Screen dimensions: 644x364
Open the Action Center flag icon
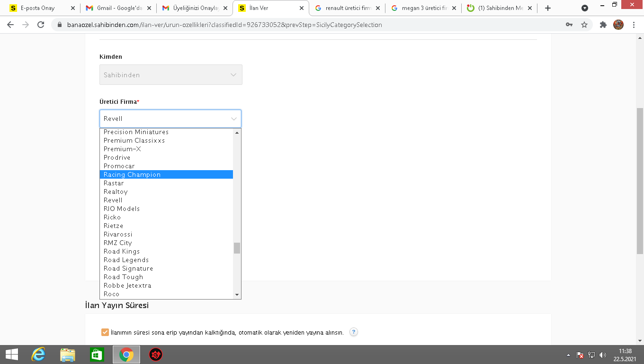580,355
